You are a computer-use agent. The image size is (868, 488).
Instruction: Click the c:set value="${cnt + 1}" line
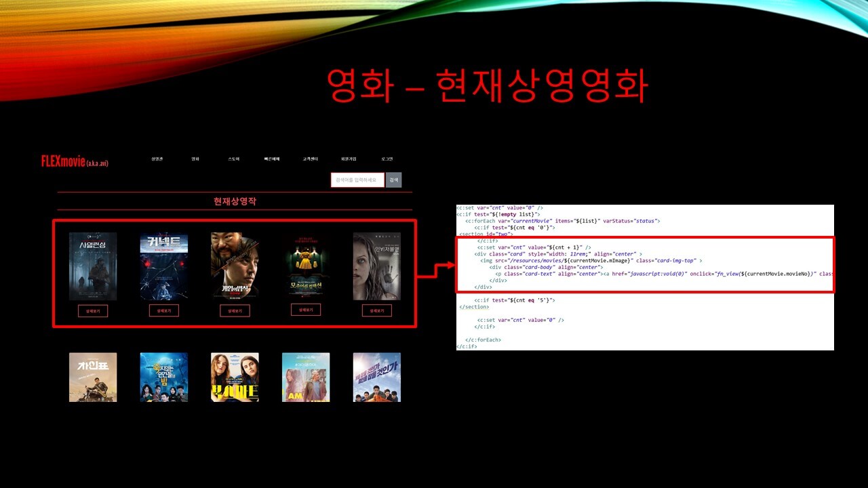pos(534,247)
